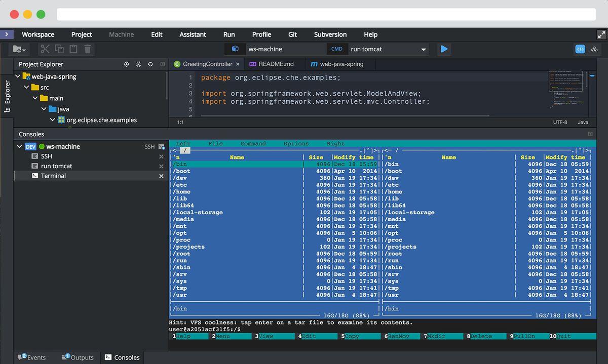
Task: Click the org.eclipse.che.examples package icon
Action: click(61, 120)
